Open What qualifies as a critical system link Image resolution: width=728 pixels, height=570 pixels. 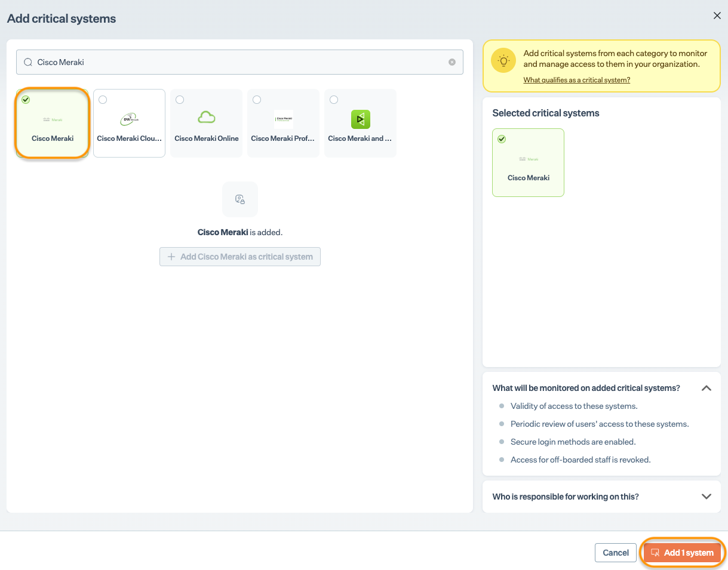pos(577,80)
